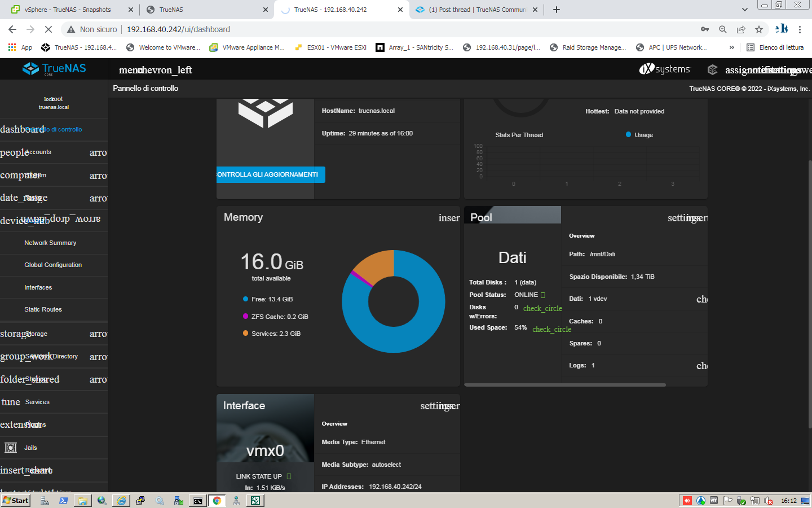Open the Apps bookmark grid icon

12,47
